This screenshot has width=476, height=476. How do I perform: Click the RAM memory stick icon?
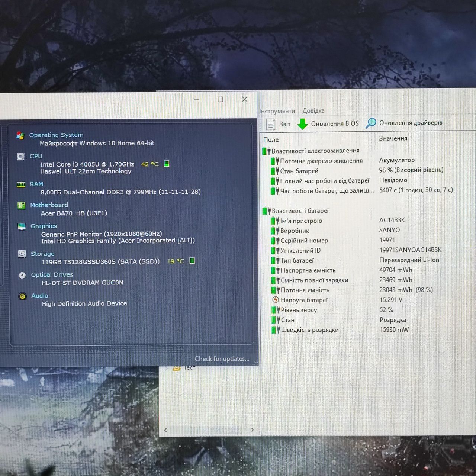(x=21, y=184)
